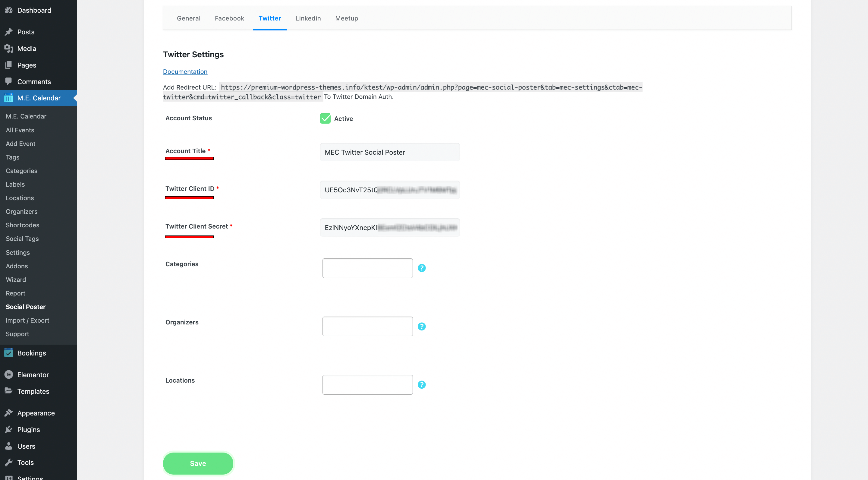Image resolution: width=868 pixels, height=480 pixels.
Task: Click the Elementor icon
Action: (9, 374)
